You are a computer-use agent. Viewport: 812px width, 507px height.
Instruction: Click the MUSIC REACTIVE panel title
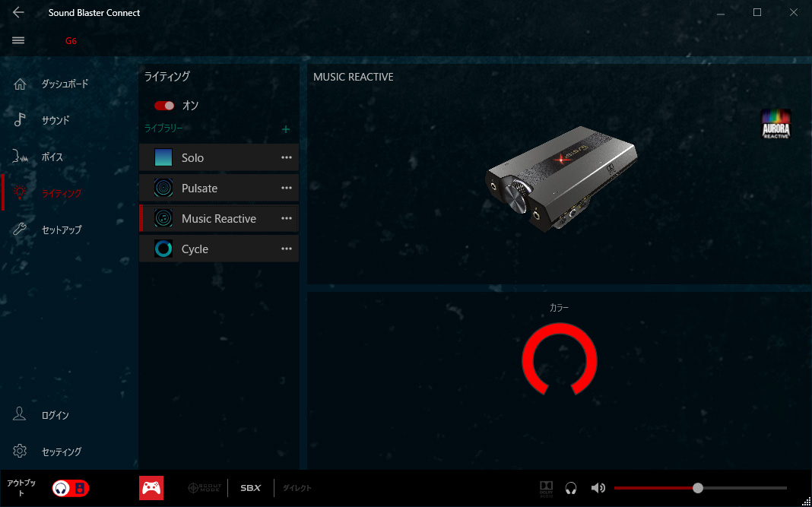[x=354, y=77]
